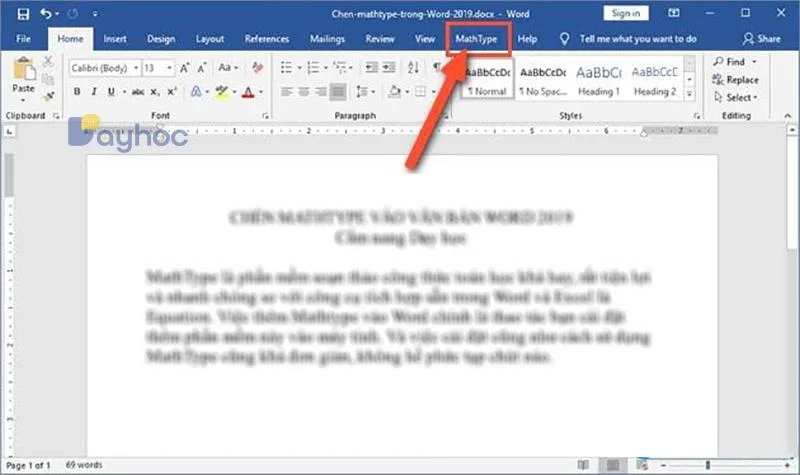Clear all formatting with eraser icon
The width and height of the screenshot is (800, 475).
click(x=257, y=67)
